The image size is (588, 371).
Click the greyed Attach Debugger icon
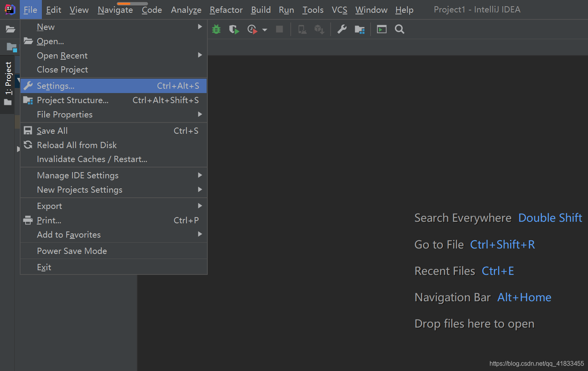coord(302,29)
